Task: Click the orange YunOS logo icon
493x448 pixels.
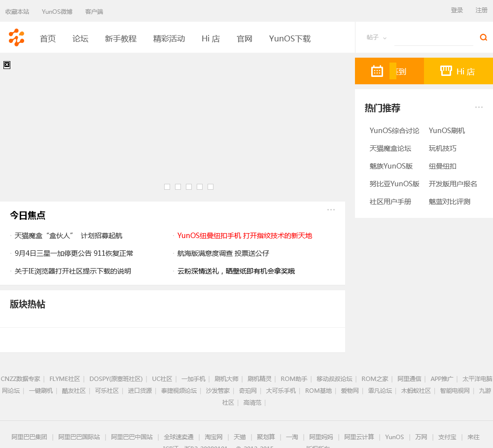Action: [x=16, y=37]
